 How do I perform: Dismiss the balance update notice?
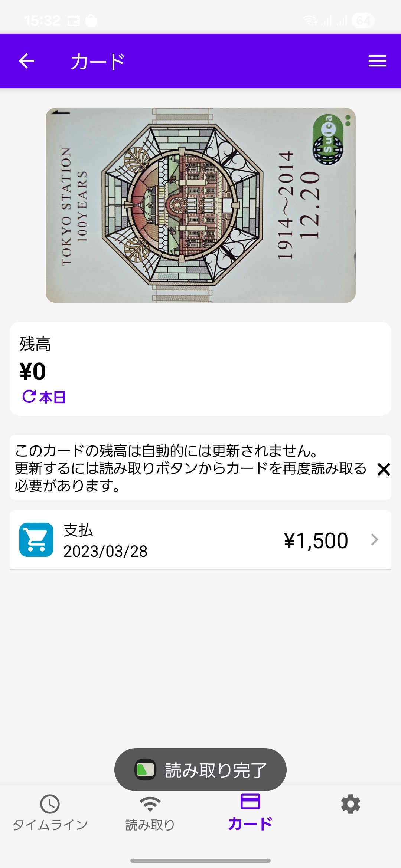click(x=384, y=469)
